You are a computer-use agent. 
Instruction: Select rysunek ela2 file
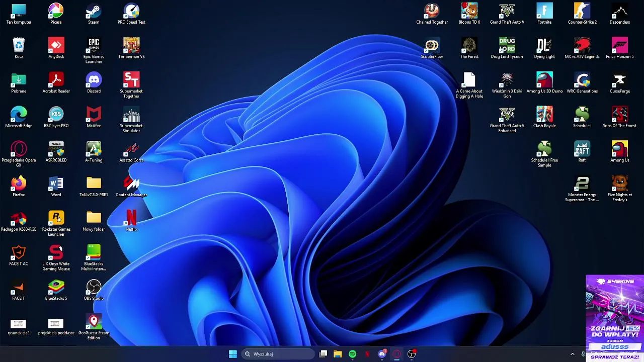coord(19,326)
